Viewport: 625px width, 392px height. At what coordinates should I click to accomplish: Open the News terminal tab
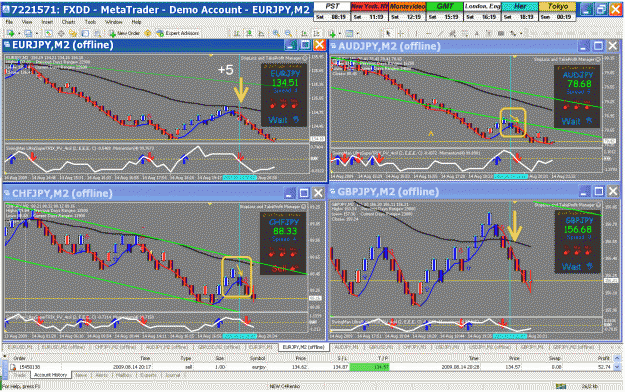pos(81,375)
